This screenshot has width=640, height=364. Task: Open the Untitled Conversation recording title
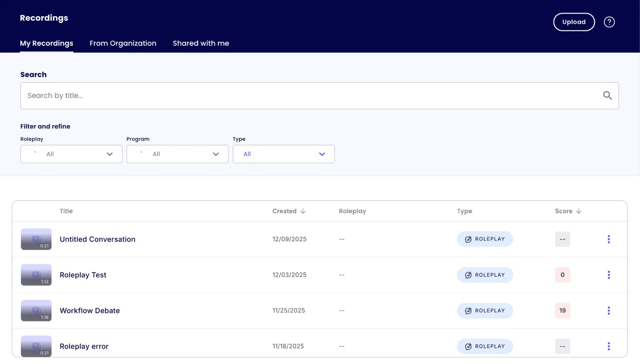98,239
